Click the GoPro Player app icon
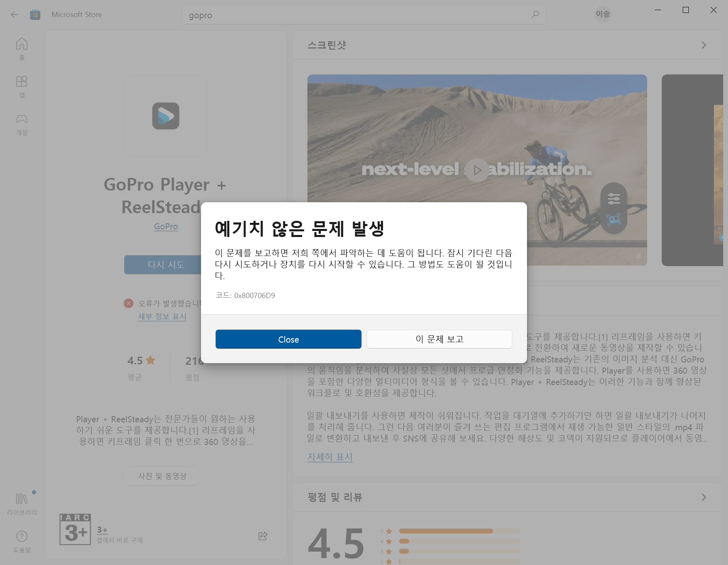The height and width of the screenshot is (565, 728). pyautogui.click(x=166, y=116)
